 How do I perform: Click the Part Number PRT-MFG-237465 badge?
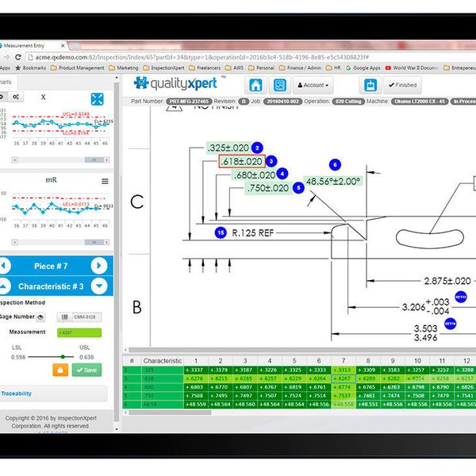click(x=189, y=102)
